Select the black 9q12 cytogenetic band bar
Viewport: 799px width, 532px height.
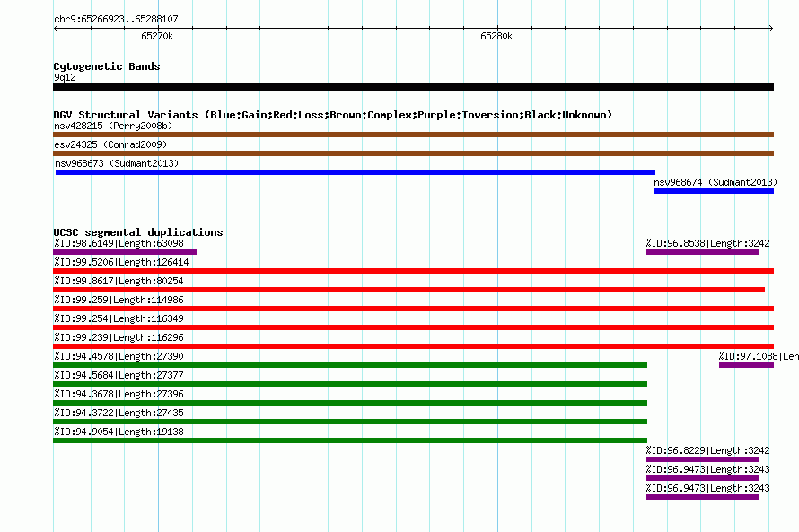point(413,87)
